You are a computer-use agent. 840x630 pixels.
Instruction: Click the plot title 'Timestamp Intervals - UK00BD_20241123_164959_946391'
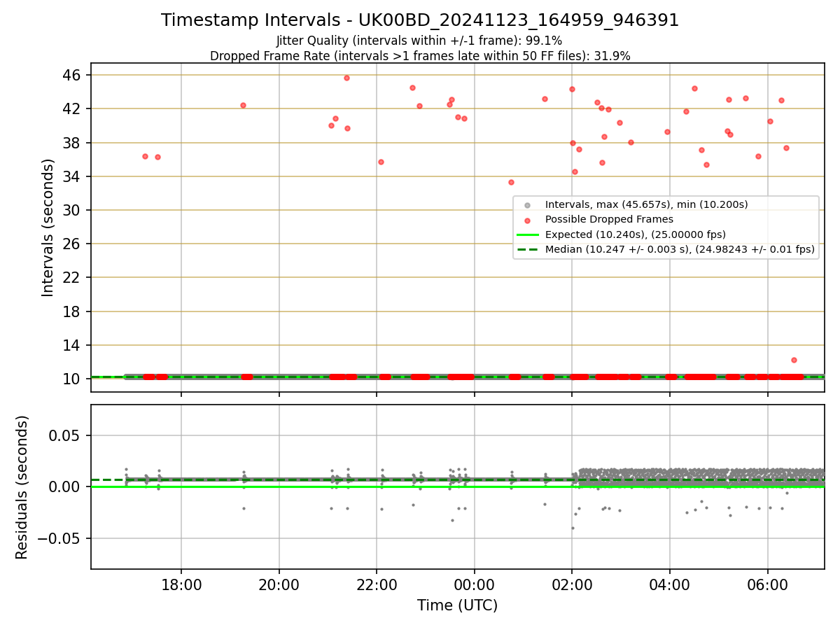click(420, 20)
